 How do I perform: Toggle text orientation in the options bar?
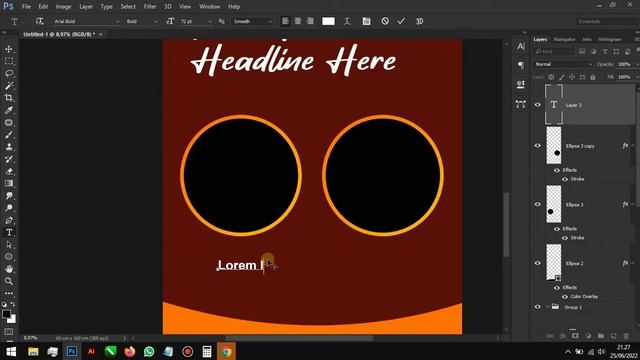coord(39,21)
